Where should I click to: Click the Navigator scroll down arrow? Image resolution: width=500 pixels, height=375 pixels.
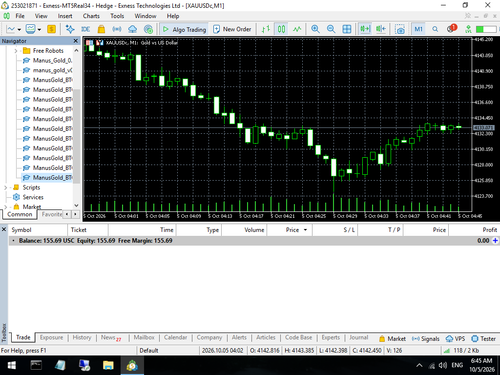point(76,205)
